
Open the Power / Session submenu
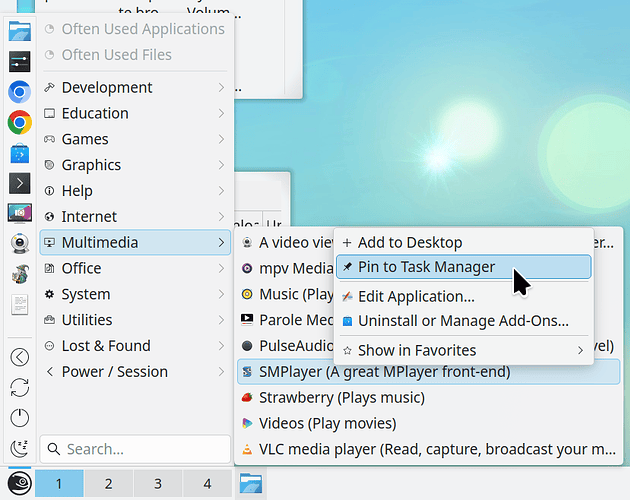[135, 372]
